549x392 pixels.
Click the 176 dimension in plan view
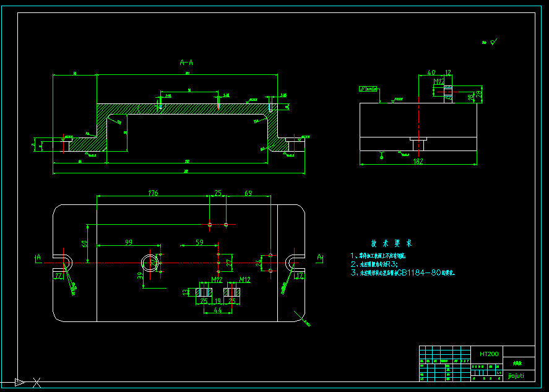tap(153, 193)
